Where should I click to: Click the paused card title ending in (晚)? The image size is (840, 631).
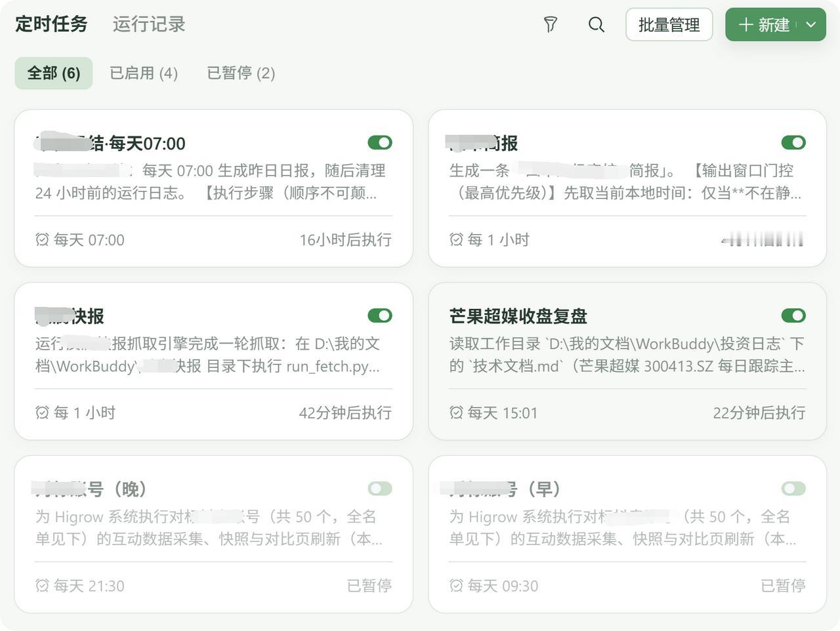(x=91, y=489)
